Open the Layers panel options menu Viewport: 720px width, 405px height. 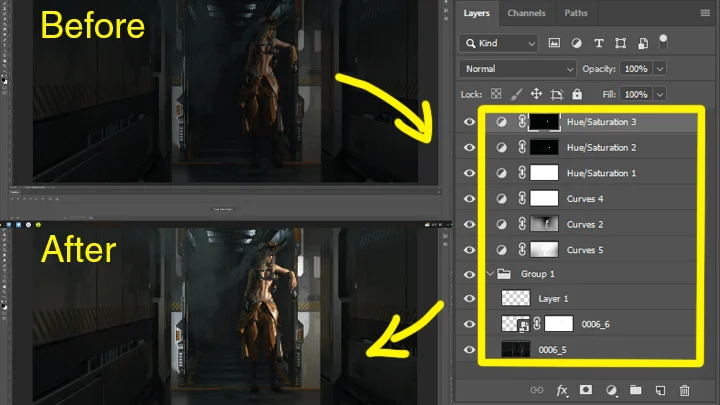point(705,13)
